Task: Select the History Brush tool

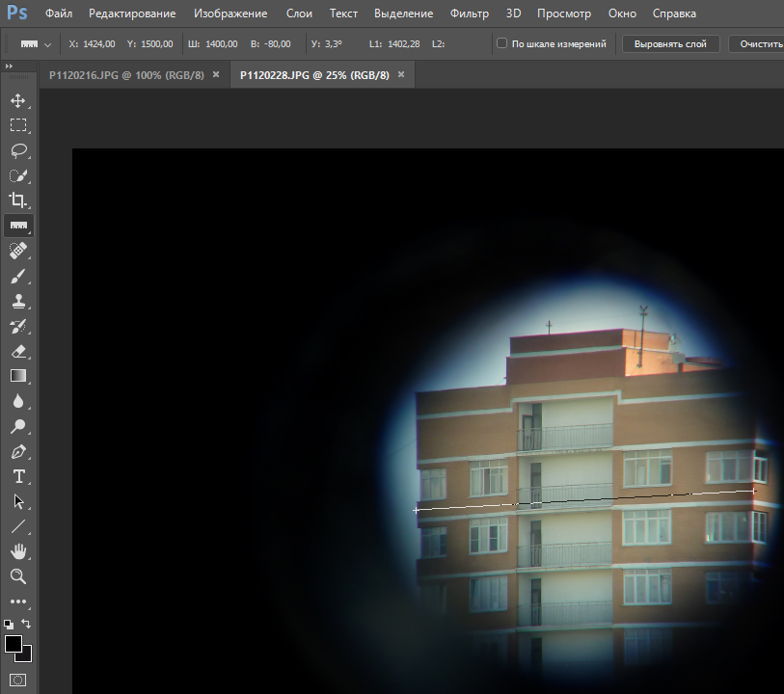Action: point(18,326)
